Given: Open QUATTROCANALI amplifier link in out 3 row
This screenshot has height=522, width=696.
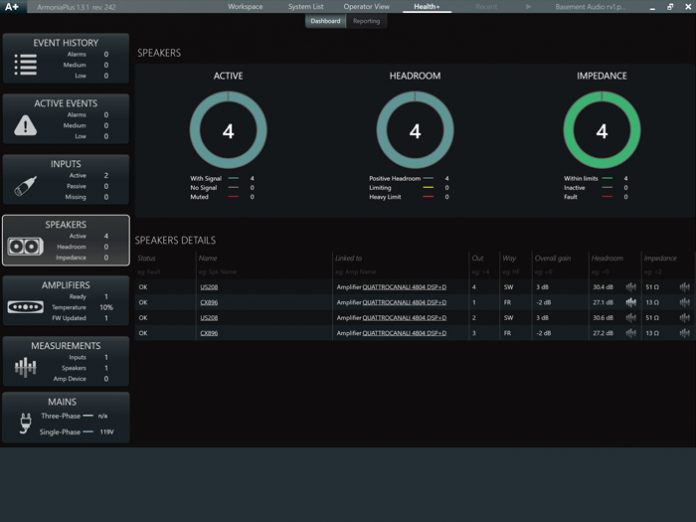Looking at the screenshot, I should 404,333.
